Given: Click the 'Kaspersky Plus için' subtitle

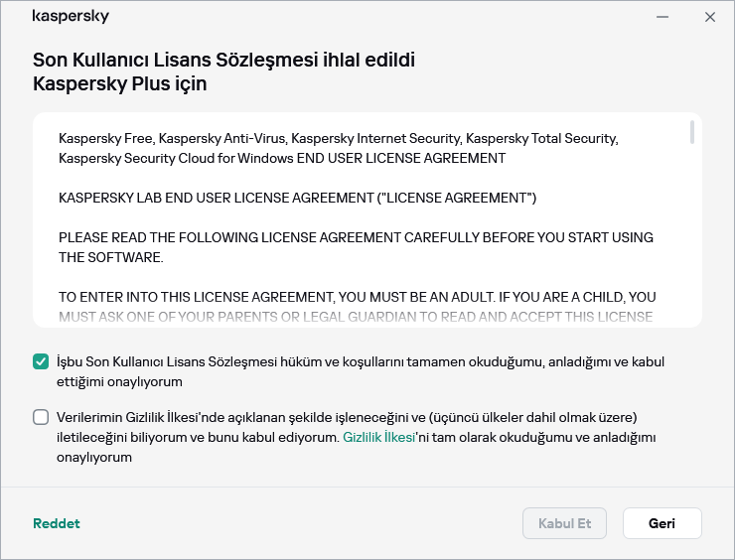Looking at the screenshot, I should [119, 84].
